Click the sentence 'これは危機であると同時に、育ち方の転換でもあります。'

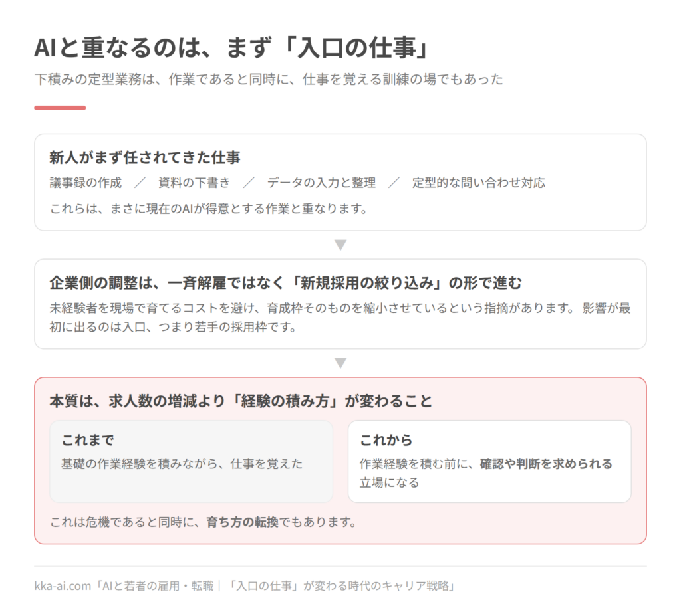tap(204, 522)
